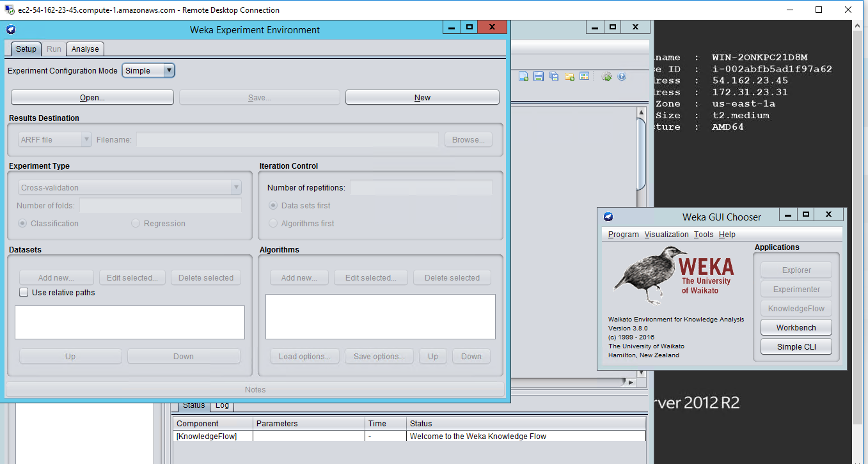Open help via blue question mark icon
This screenshot has height=464, width=868.
(x=622, y=77)
